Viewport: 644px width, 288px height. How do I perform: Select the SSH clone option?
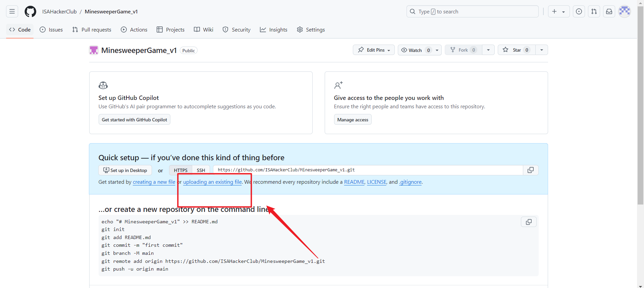[201, 170]
